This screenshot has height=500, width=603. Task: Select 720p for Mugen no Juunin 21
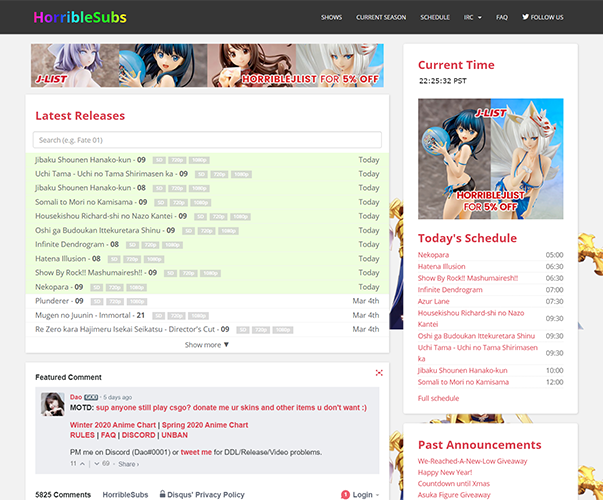click(177, 316)
